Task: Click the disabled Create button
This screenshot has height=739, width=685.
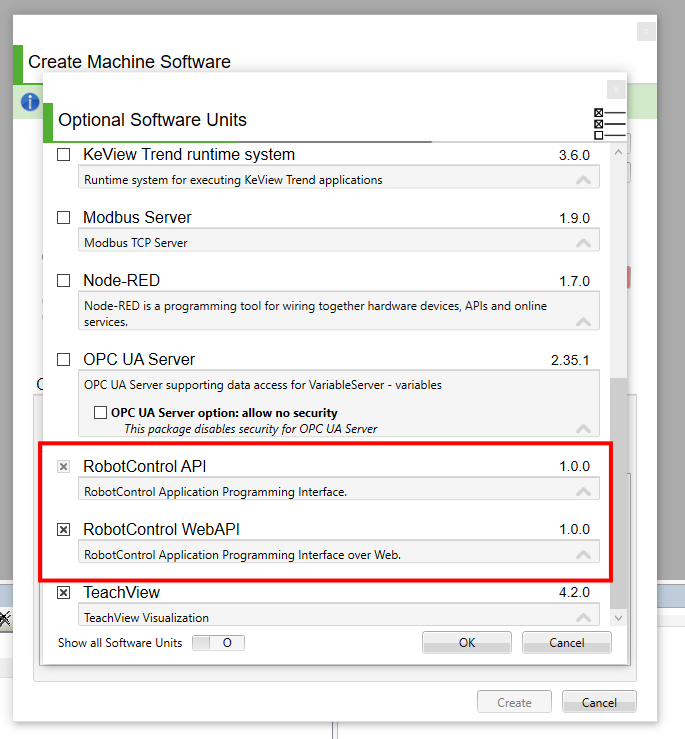Action: (514, 703)
